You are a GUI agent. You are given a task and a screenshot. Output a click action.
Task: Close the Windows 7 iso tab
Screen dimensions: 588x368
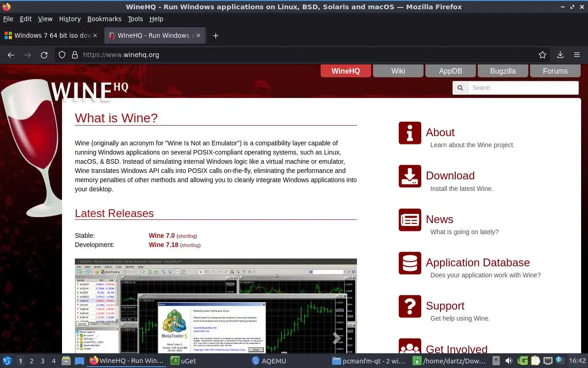[95, 35]
